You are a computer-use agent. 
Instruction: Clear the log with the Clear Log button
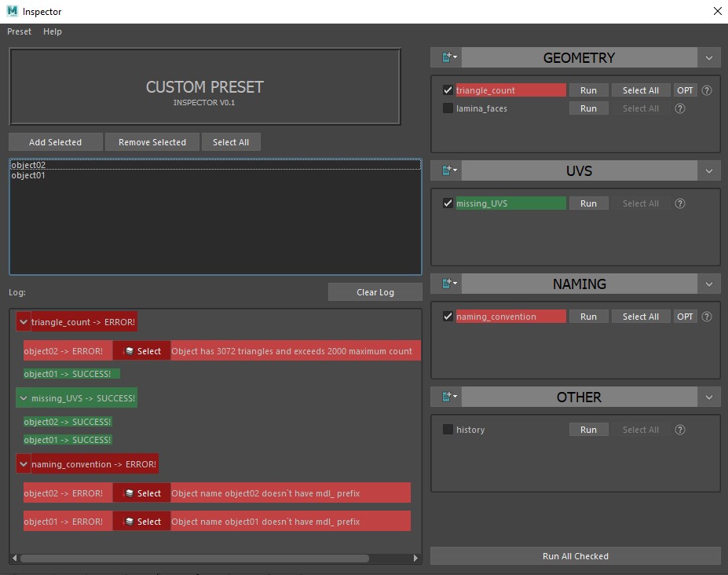tap(375, 291)
